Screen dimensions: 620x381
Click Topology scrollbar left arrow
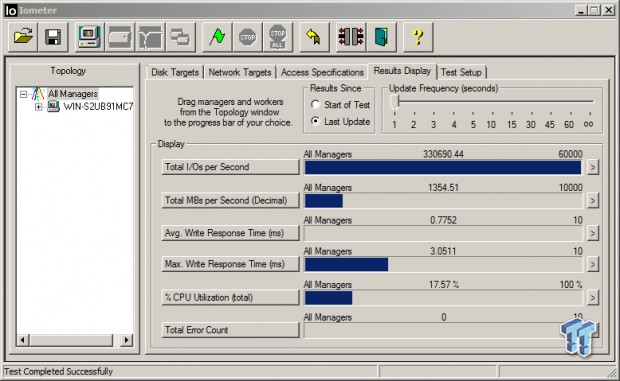[x=23, y=340]
